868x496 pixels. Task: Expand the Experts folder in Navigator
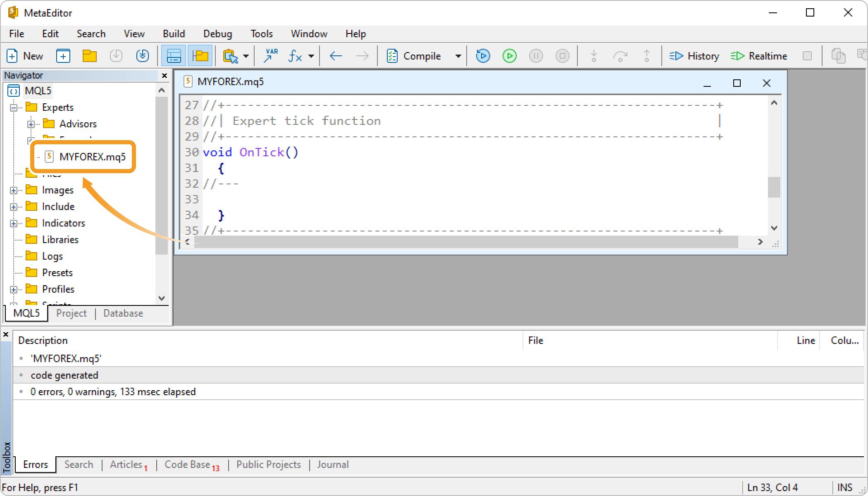pyautogui.click(x=13, y=107)
